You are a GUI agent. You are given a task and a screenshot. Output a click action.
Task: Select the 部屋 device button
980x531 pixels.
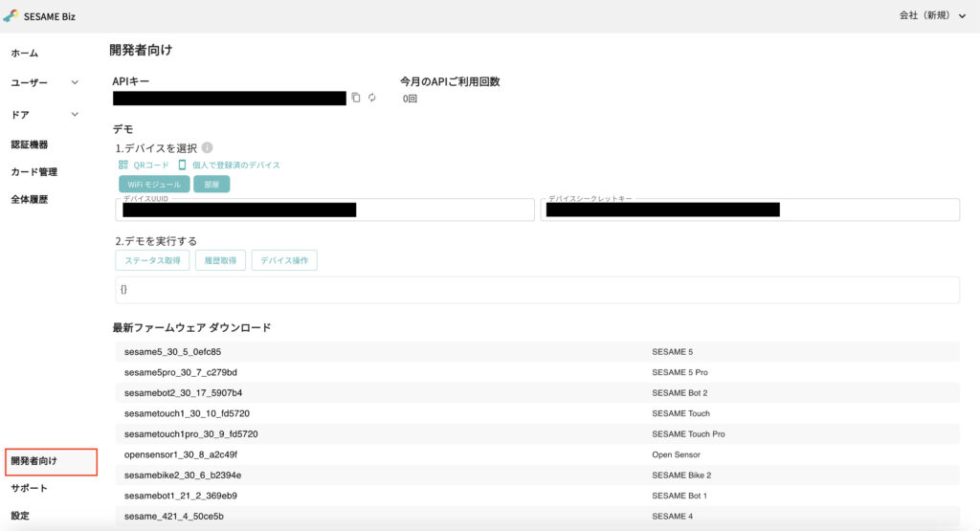[212, 185]
